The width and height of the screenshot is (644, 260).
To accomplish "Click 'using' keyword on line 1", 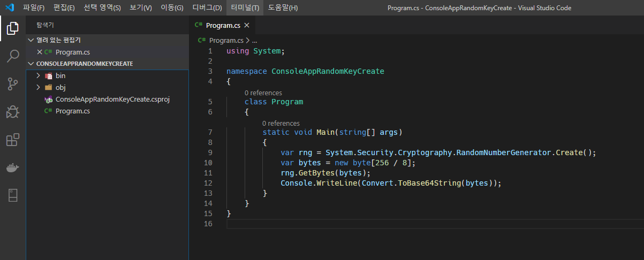I will pyautogui.click(x=238, y=51).
